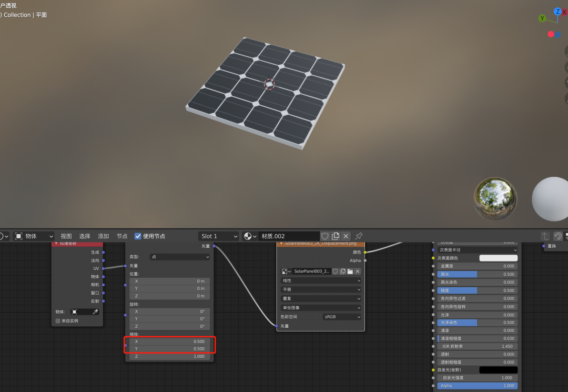Create new material copy of 材质.002
Viewport: 568px width, 392px height.
coord(336,236)
